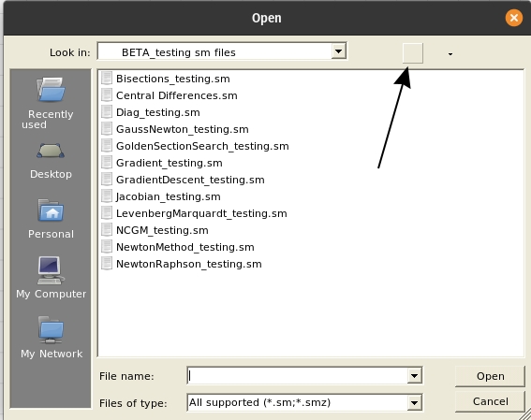Viewport: 531px width, 420px height.
Task: Choose LevenbergMarquardt_testing.sm file
Action: pyautogui.click(x=201, y=213)
